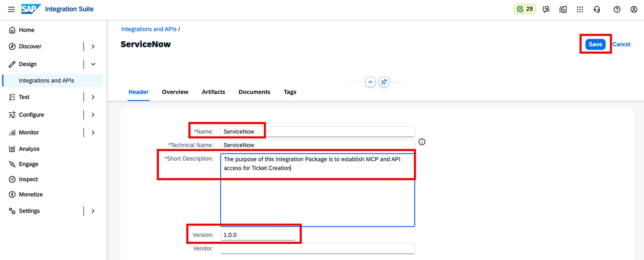Switch to the Header tab

[139, 92]
